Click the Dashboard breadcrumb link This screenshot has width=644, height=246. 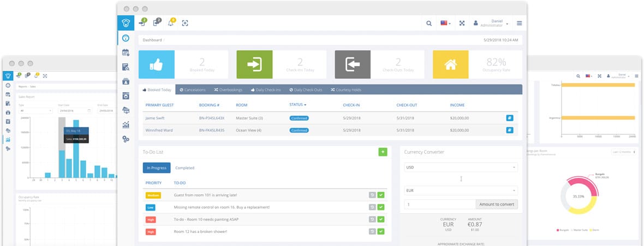pos(152,40)
